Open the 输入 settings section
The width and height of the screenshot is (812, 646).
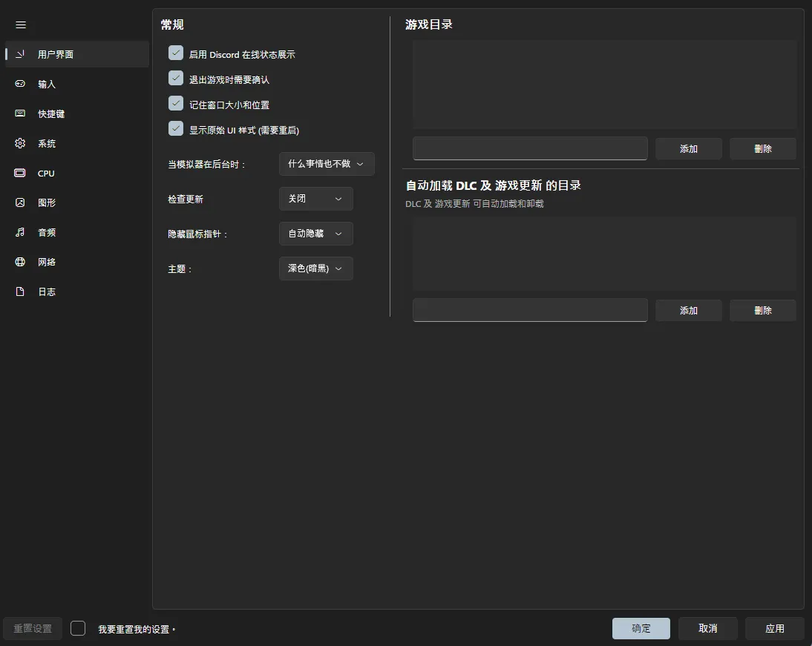(x=46, y=84)
